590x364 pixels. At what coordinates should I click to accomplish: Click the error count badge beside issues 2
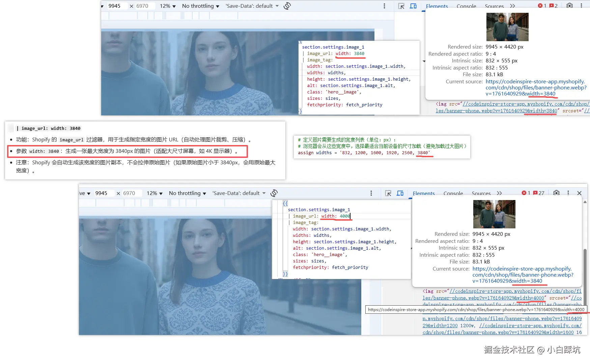pyautogui.click(x=542, y=5)
